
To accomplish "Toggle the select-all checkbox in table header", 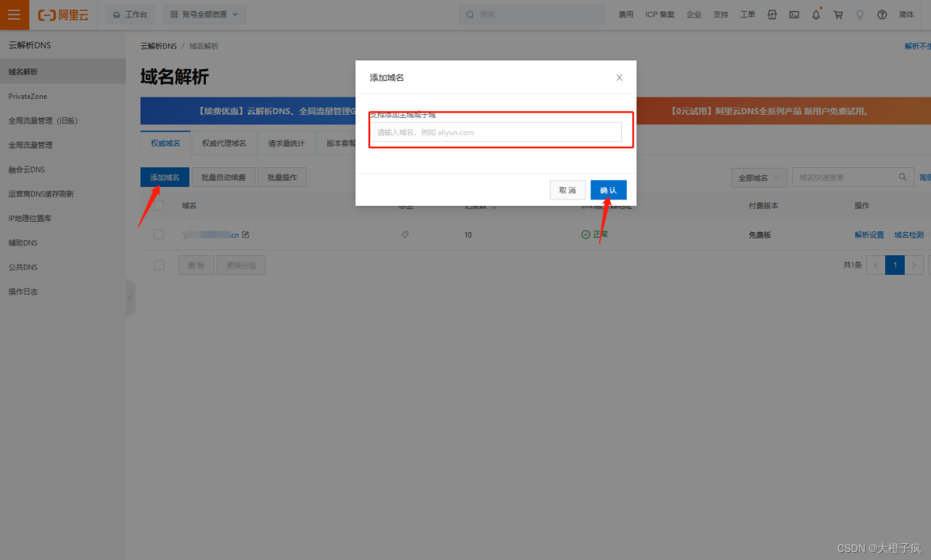I will tap(159, 206).
